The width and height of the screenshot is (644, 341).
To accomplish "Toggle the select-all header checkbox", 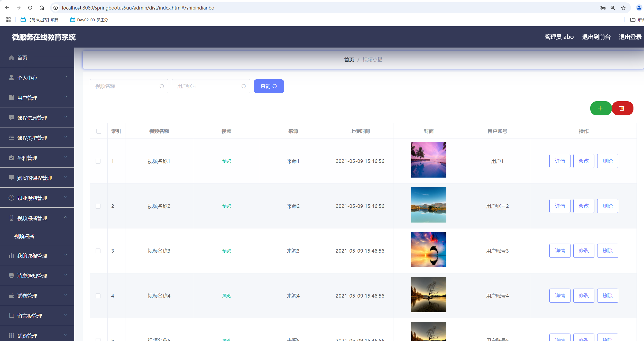I will tap(99, 131).
